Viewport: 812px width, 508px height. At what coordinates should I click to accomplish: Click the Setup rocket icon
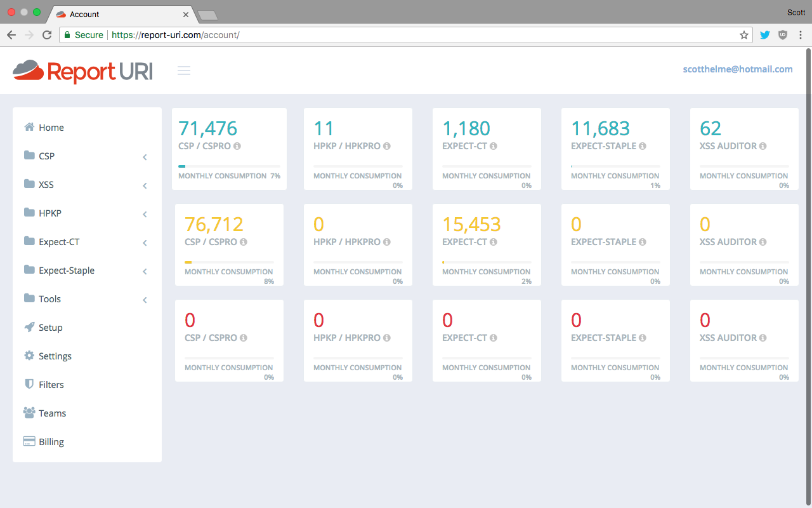29,327
